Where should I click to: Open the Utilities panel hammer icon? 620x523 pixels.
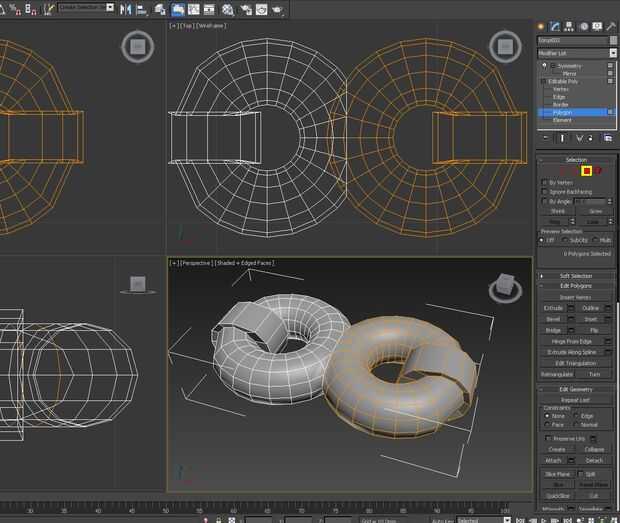(609, 25)
